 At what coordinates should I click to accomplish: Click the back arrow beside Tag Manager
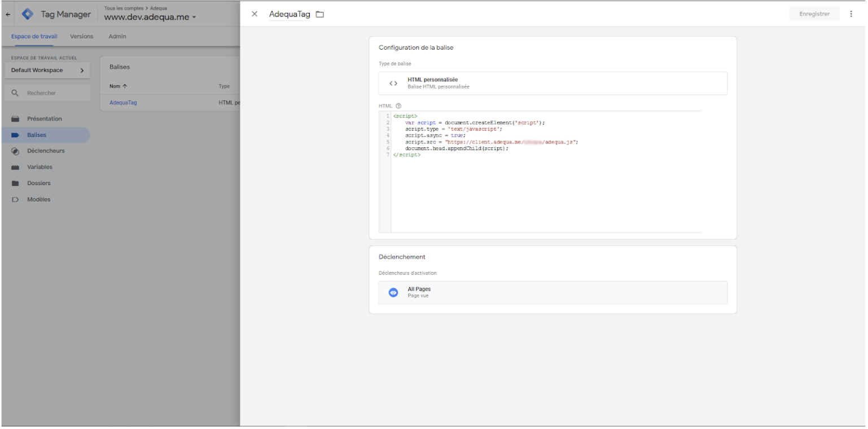point(7,14)
